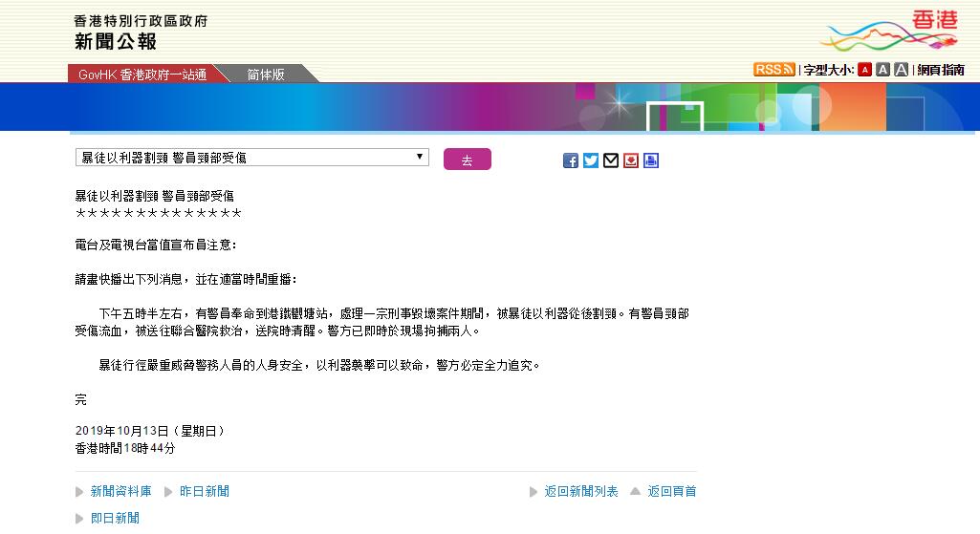This screenshot has height=534, width=980.
Task: Open the 網頁指南 site map link
Action: coord(941,70)
